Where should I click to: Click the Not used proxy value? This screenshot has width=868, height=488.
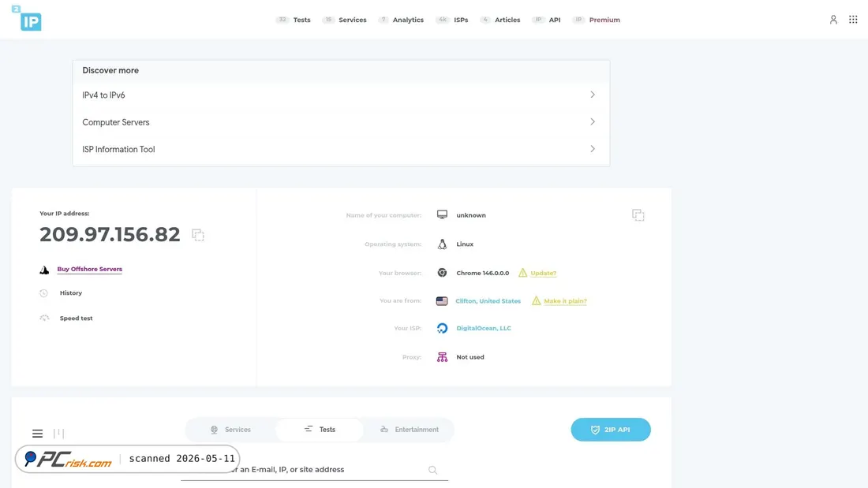pyautogui.click(x=470, y=357)
